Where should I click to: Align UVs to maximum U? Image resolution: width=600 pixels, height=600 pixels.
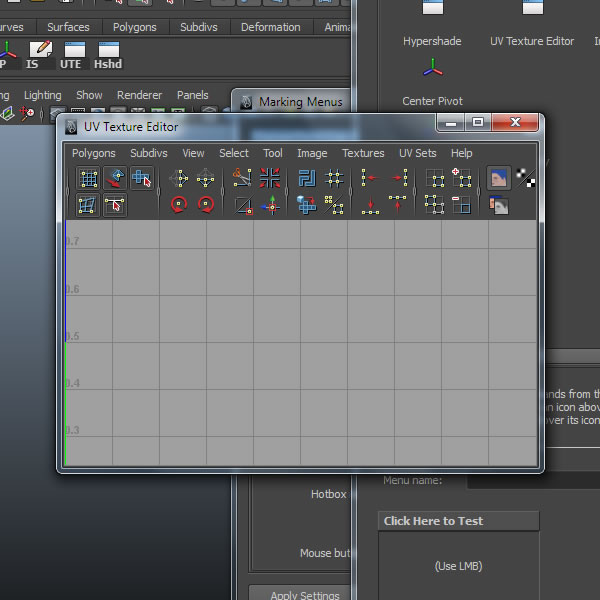pyautogui.click(x=398, y=178)
